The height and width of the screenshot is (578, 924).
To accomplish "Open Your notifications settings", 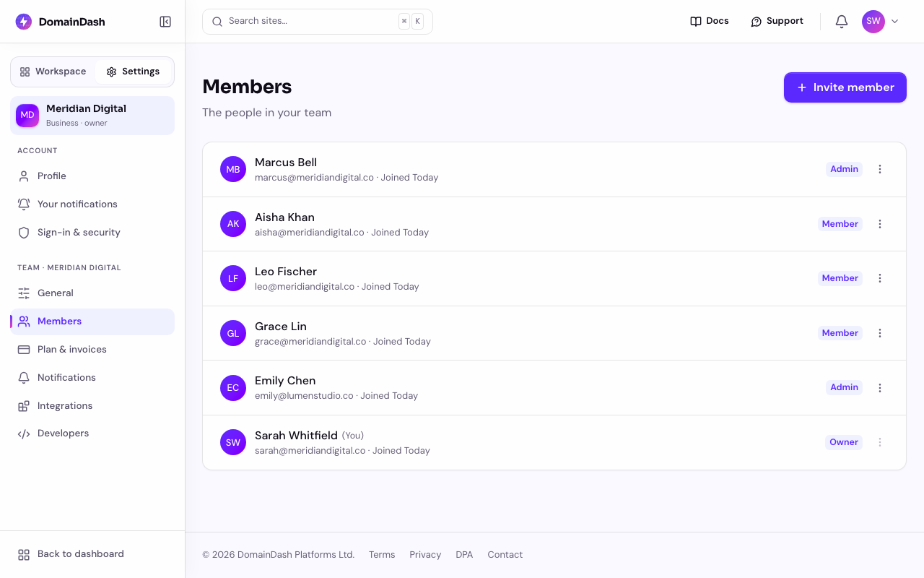I will coord(92,204).
